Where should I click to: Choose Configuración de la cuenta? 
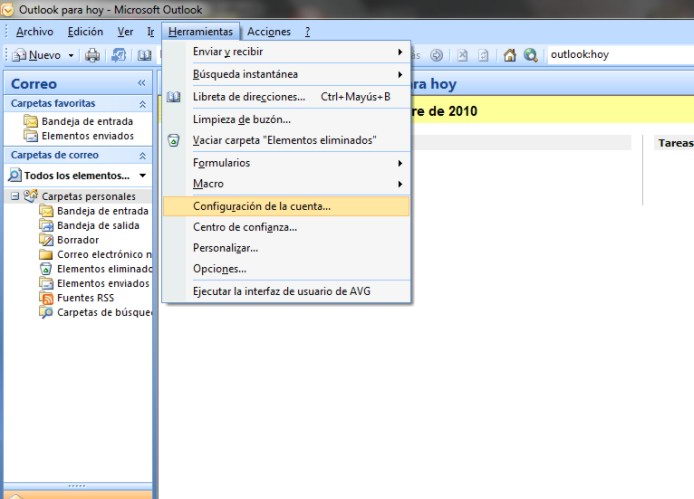(286, 206)
